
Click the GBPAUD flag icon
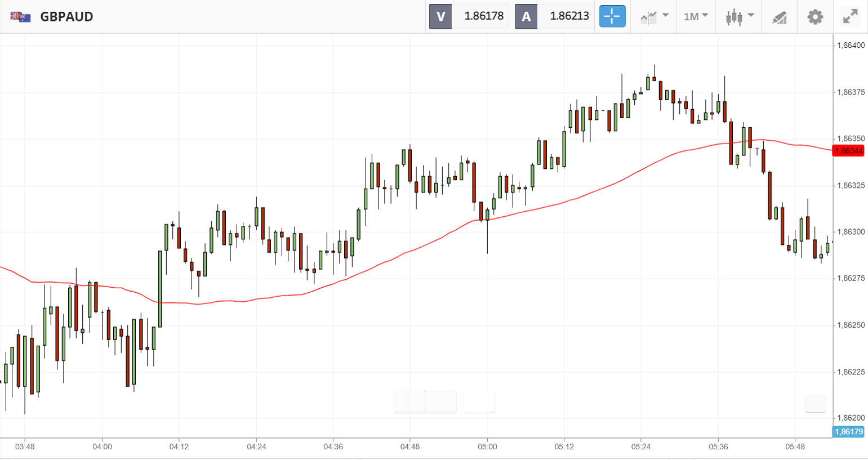pyautogui.click(x=21, y=16)
